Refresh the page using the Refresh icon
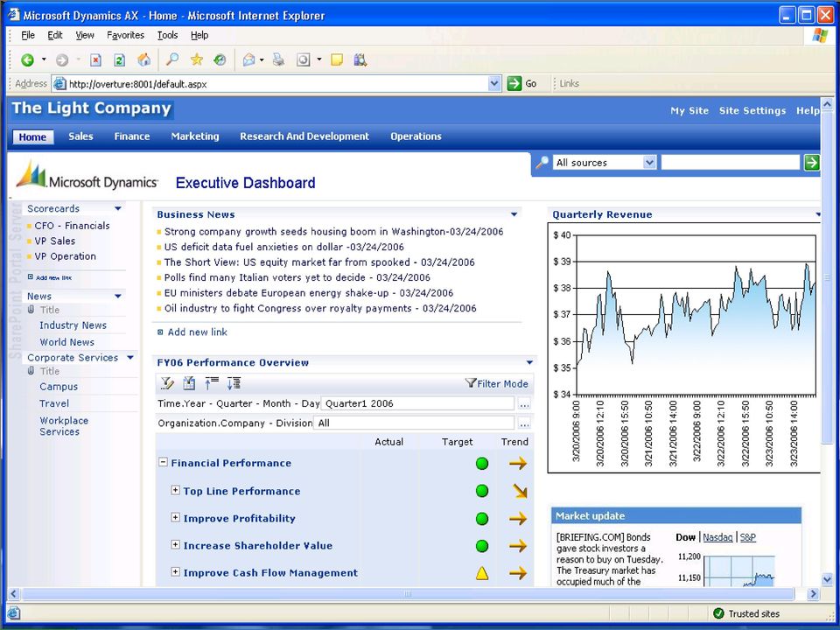The image size is (840, 630). point(120,60)
